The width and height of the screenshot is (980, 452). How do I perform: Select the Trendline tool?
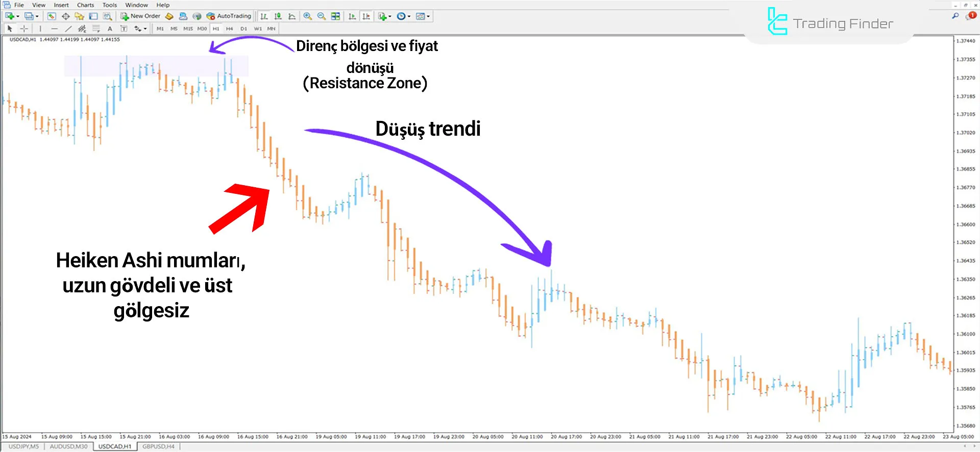coord(68,29)
